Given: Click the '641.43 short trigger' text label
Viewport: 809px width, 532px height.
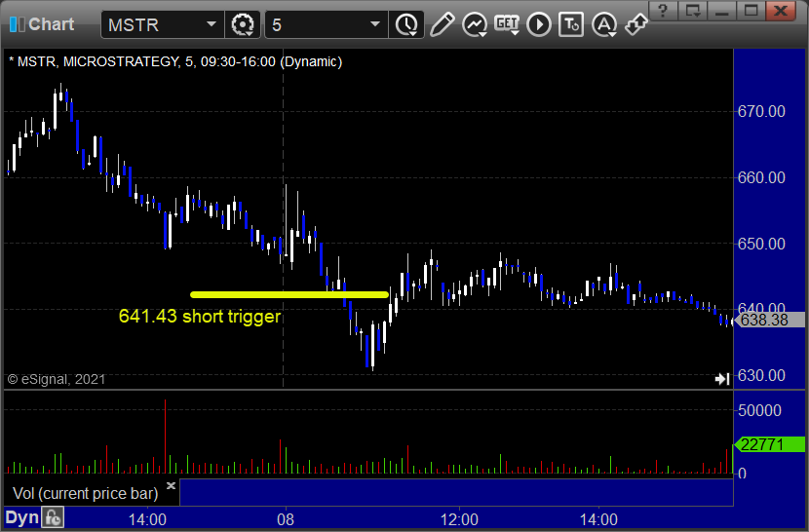Looking at the screenshot, I should click(200, 316).
